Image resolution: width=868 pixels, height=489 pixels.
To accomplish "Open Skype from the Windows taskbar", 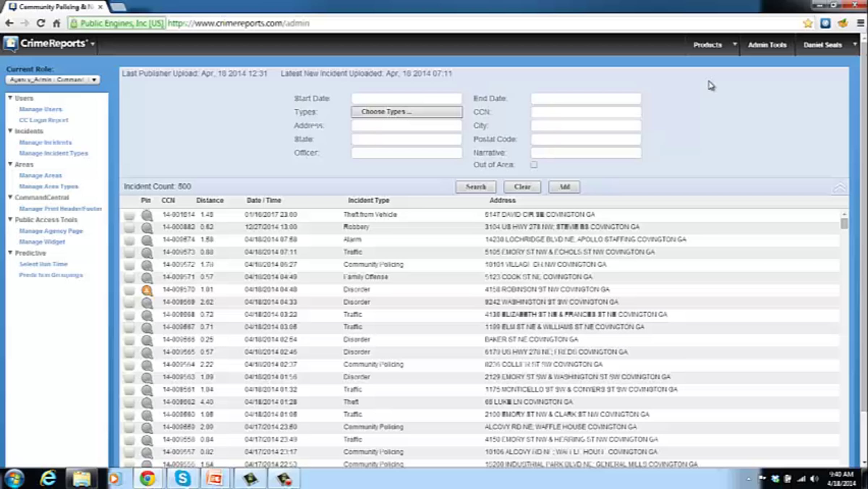I will tap(182, 478).
